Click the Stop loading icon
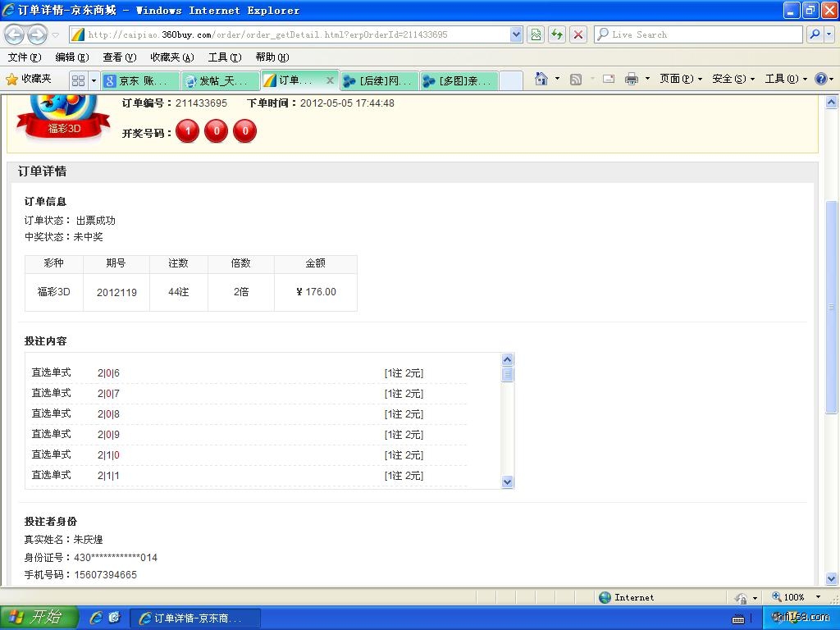 (578, 34)
